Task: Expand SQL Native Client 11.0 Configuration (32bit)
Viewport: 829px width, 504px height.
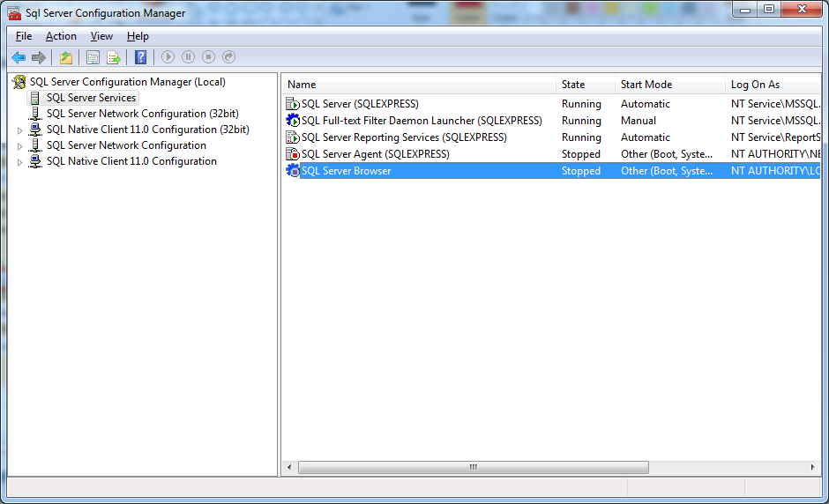Action: coord(19,130)
